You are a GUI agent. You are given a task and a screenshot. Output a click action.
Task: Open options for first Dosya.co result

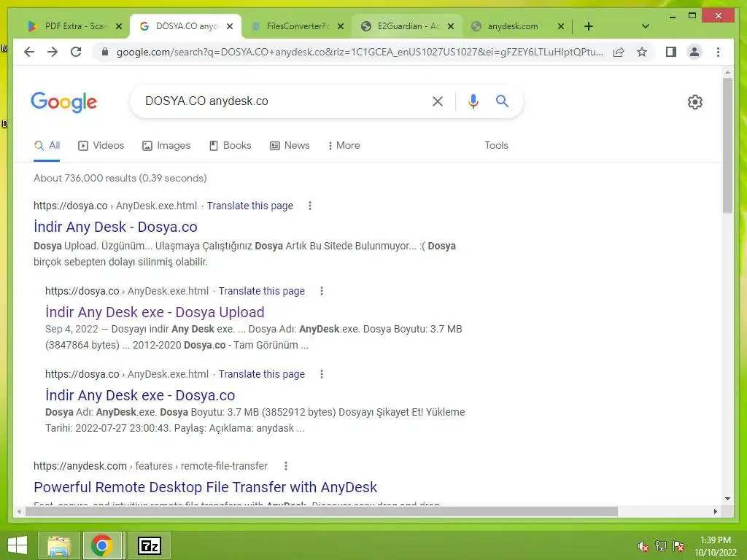(x=310, y=206)
